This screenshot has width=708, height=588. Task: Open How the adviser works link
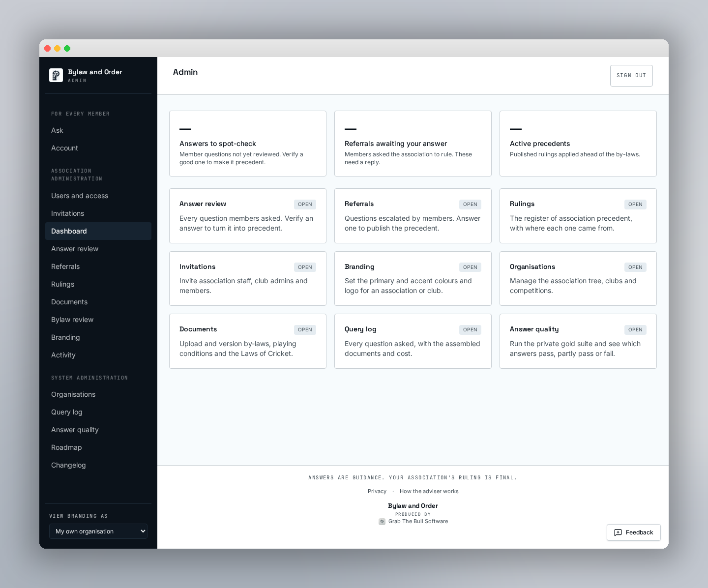tap(429, 491)
